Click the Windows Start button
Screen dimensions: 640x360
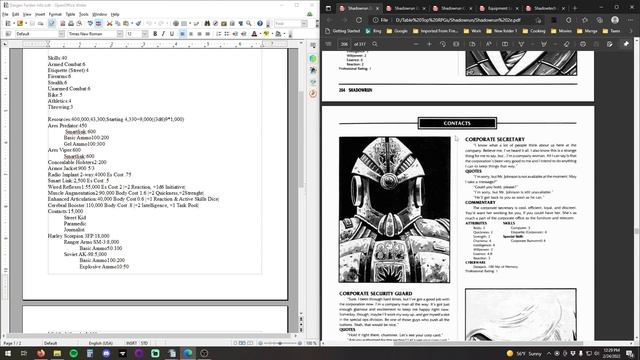click(8, 353)
